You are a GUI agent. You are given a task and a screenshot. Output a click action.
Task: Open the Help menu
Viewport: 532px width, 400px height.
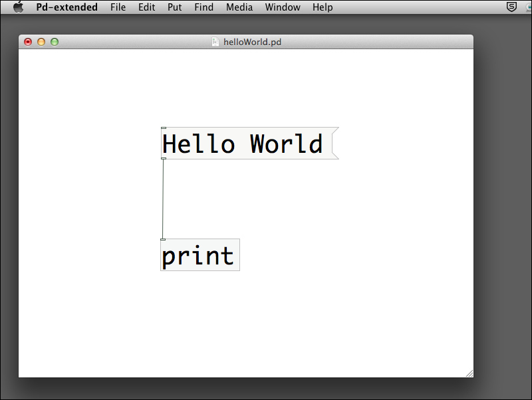323,7
